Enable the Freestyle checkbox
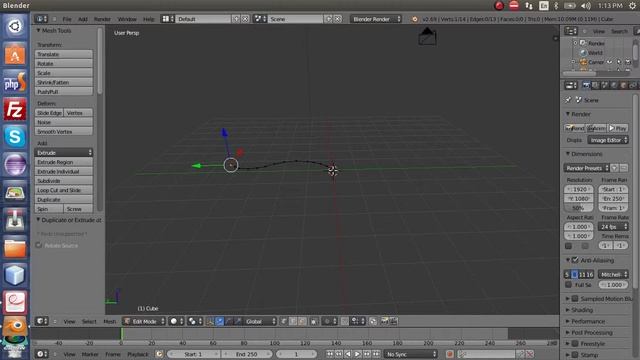 (575, 344)
